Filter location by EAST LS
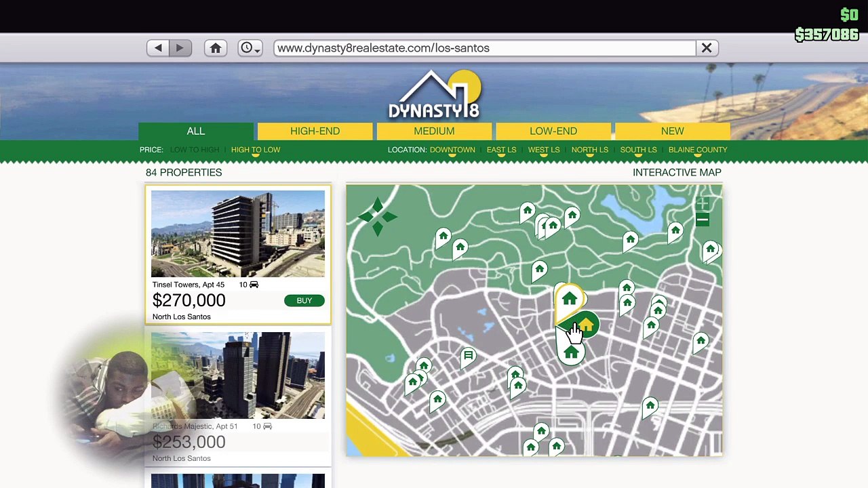 click(x=501, y=150)
